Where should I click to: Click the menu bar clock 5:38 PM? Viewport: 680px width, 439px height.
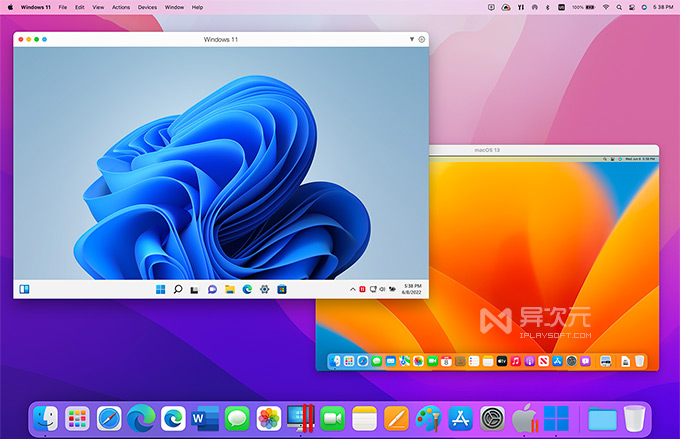click(663, 7)
